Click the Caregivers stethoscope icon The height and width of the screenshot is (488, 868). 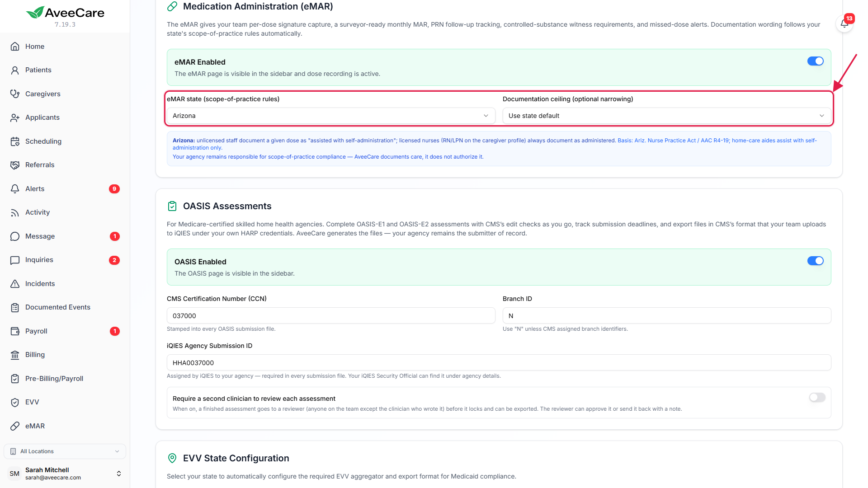click(x=15, y=94)
